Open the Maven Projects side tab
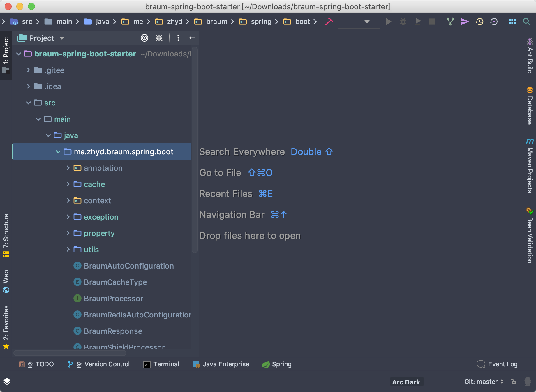This screenshot has width=536, height=392. coord(530,165)
